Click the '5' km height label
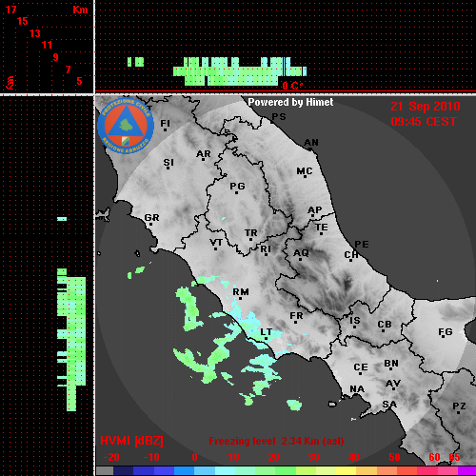Viewport: 476px width, 476px height. (x=79, y=81)
